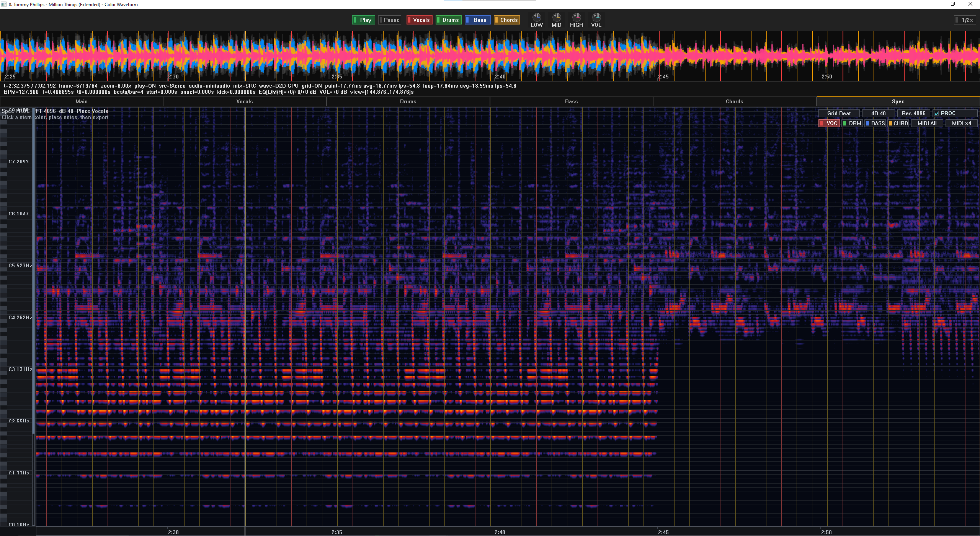
Task: Select the BASS note color stem
Action: point(875,123)
